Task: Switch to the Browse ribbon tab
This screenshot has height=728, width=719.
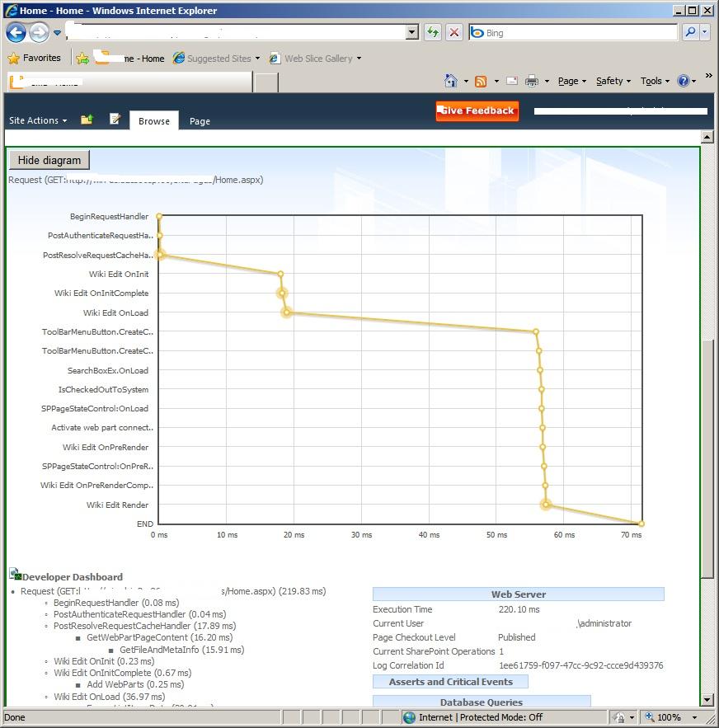Action: point(154,120)
